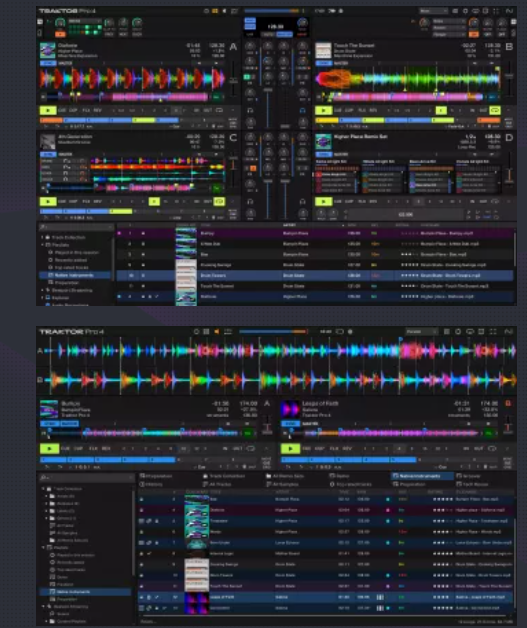Image resolution: width=527 pixels, height=628 pixels.
Task: Click the deck B letter icon in top window
Action: [509, 47]
